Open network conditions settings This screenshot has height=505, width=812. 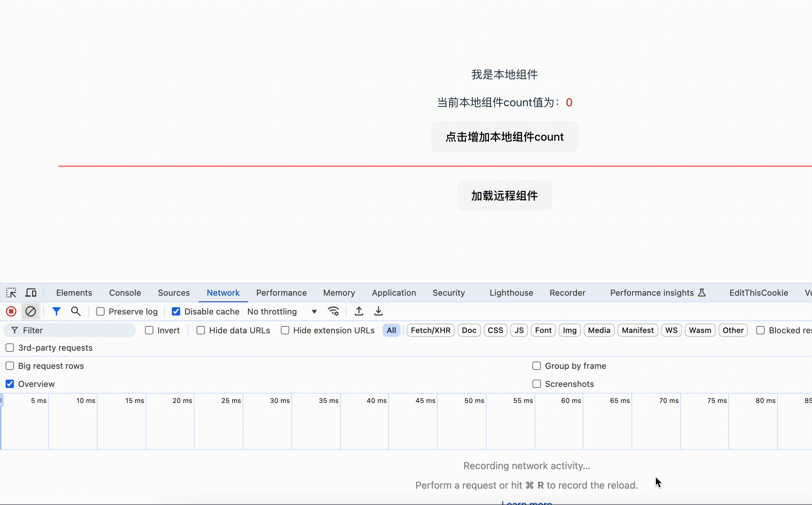click(x=333, y=311)
